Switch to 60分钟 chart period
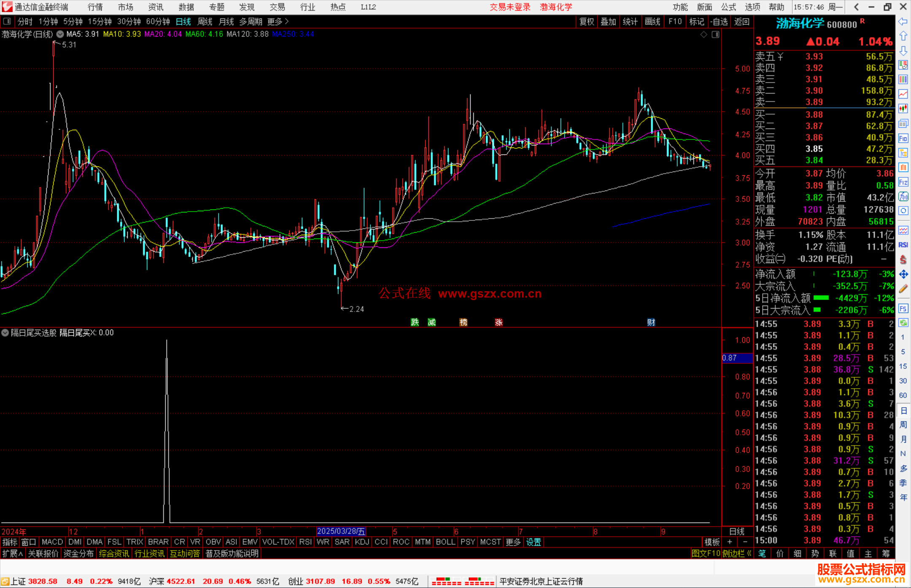 tap(158, 21)
